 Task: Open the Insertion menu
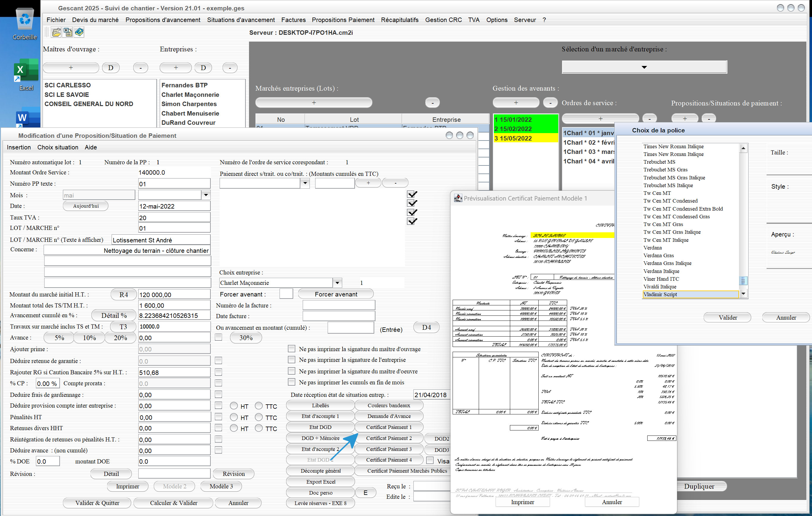tap(19, 147)
